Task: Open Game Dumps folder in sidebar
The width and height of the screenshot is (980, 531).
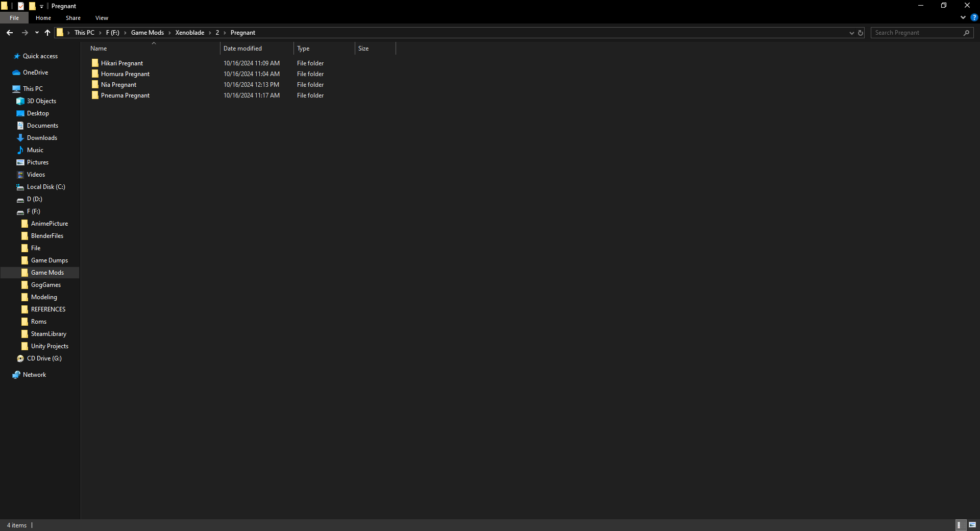Action: tap(49, 260)
